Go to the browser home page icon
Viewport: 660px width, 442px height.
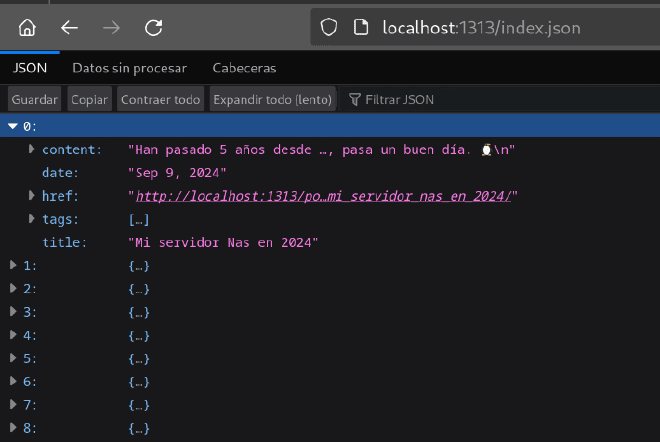tap(27, 28)
